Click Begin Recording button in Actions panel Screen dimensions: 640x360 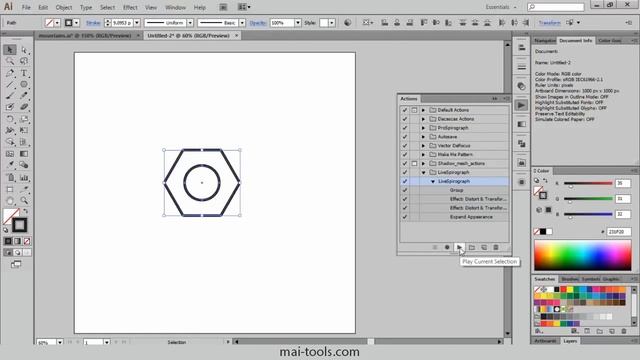(447, 247)
